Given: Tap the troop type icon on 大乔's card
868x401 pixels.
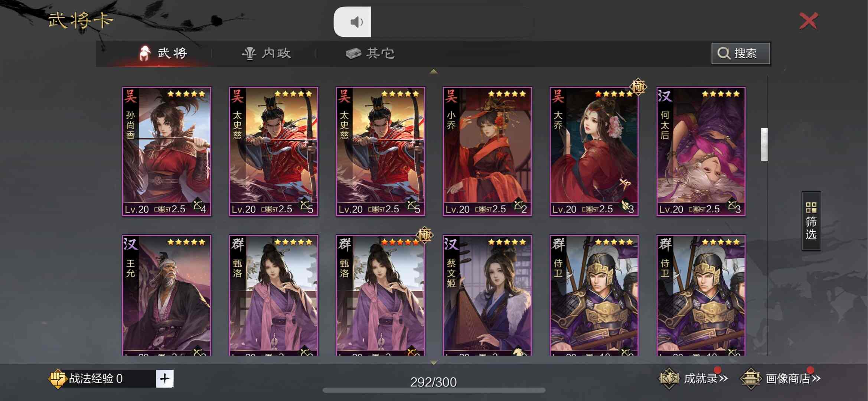Looking at the screenshot, I should click(x=625, y=205).
